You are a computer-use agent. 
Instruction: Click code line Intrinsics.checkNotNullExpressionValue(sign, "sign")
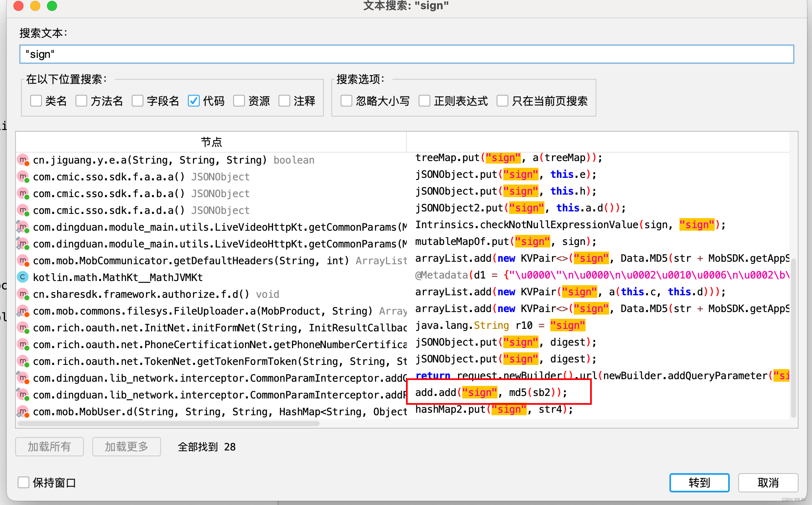pyautogui.click(x=570, y=225)
